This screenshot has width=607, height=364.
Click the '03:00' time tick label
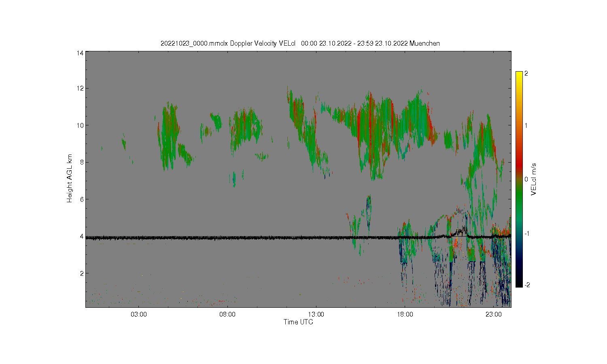(x=139, y=314)
